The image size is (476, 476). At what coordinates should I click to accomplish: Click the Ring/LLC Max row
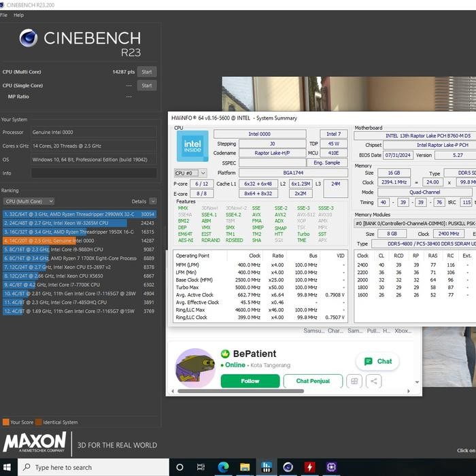(260, 309)
